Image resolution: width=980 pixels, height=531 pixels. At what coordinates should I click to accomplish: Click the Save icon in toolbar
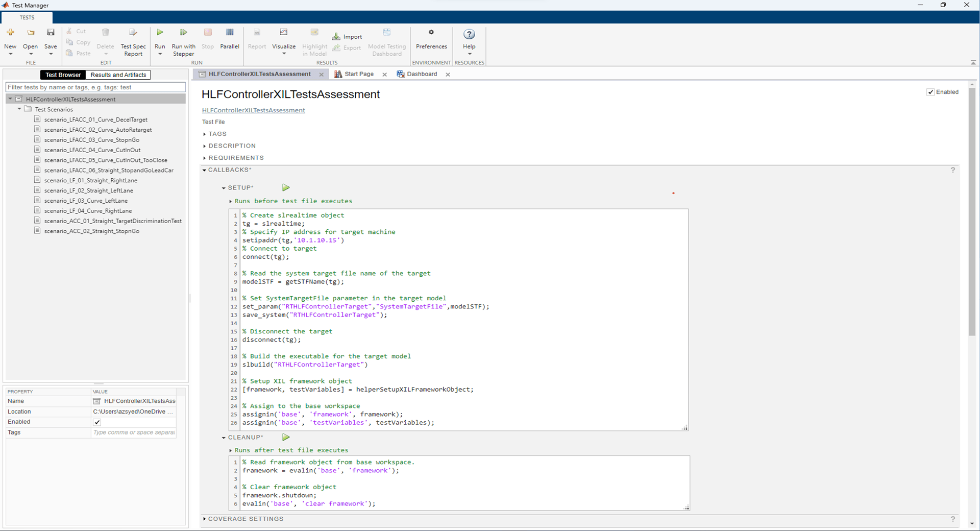pyautogui.click(x=51, y=33)
